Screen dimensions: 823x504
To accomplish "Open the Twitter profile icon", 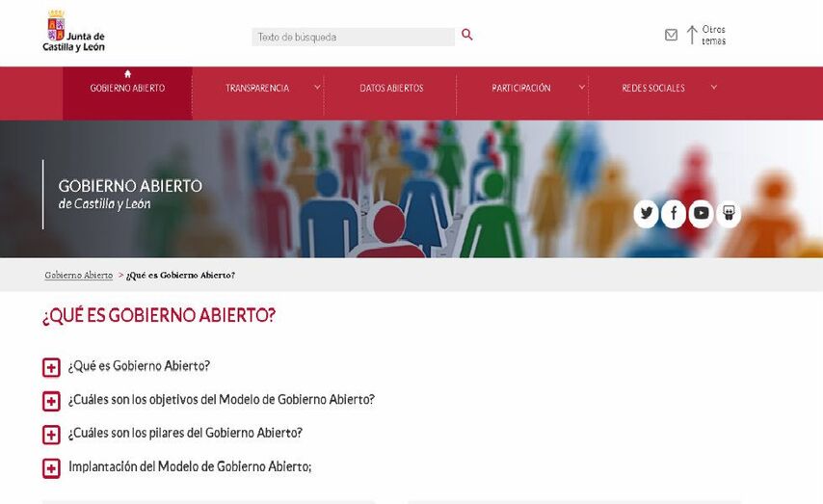I will (x=646, y=213).
